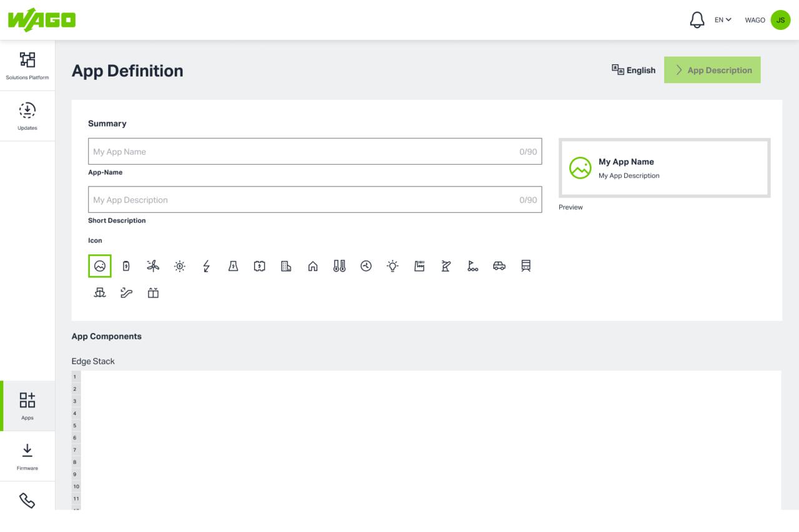Open the phone contact icon in sidebar

[27, 501]
